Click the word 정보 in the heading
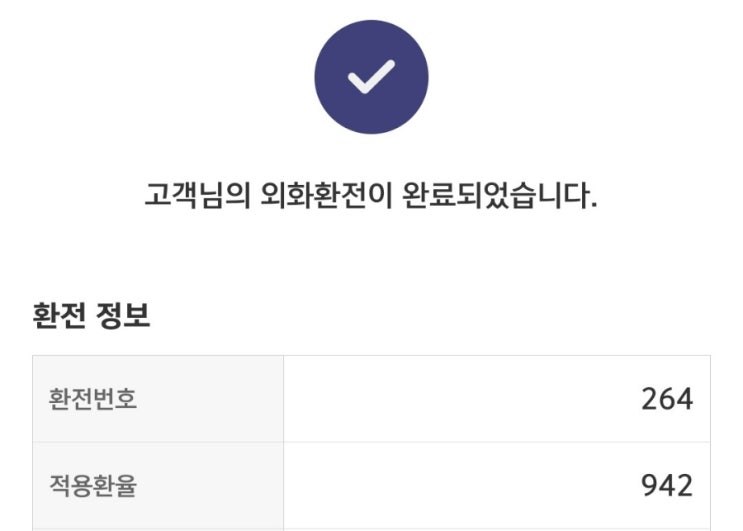Image resolution: width=743 pixels, height=531 pixels. tap(123, 318)
